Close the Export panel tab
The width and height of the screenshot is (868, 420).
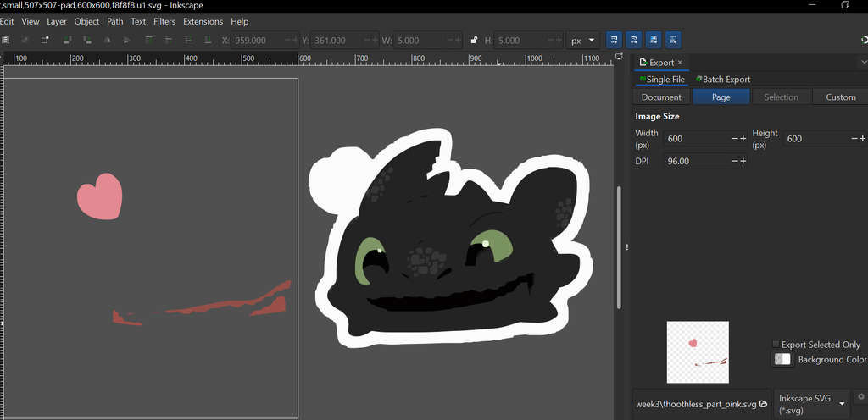point(680,63)
